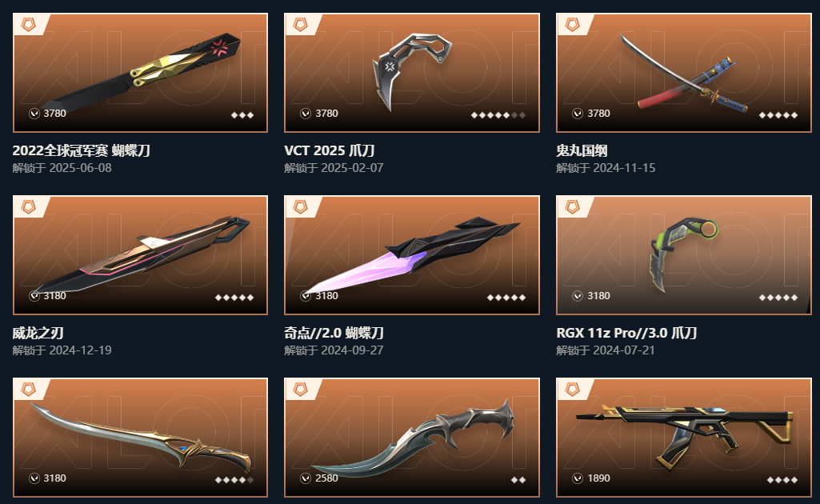
Task: Select the gold rifle skin card priced 1890
Action: 684,438
